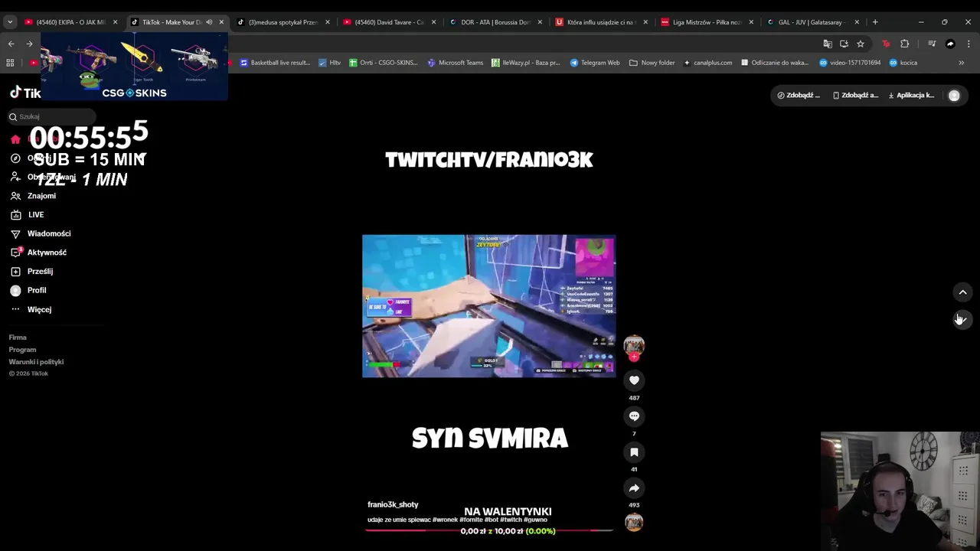Expand the Program footer section

[x=22, y=350]
